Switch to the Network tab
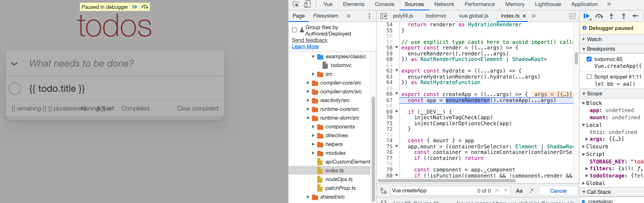644x203 pixels. point(444,4)
